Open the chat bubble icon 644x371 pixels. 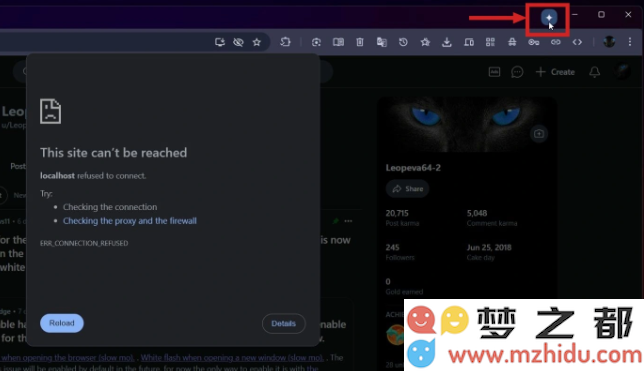point(517,72)
